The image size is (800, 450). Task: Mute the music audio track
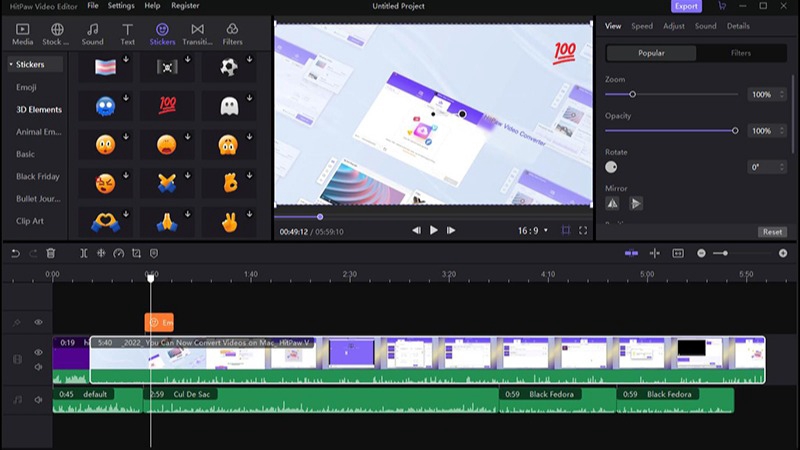click(38, 400)
